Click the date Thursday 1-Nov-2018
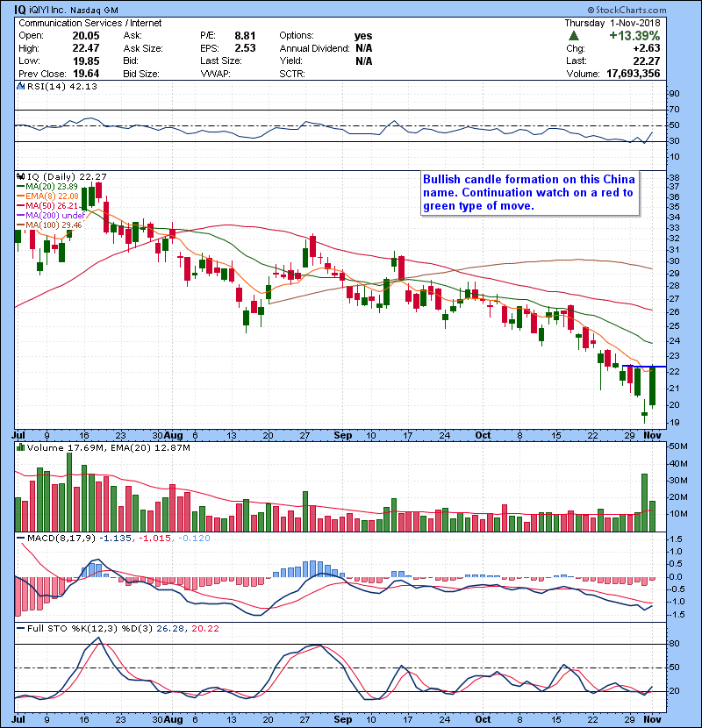Image resolution: width=702 pixels, height=728 pixels. (x=612, y=23)
